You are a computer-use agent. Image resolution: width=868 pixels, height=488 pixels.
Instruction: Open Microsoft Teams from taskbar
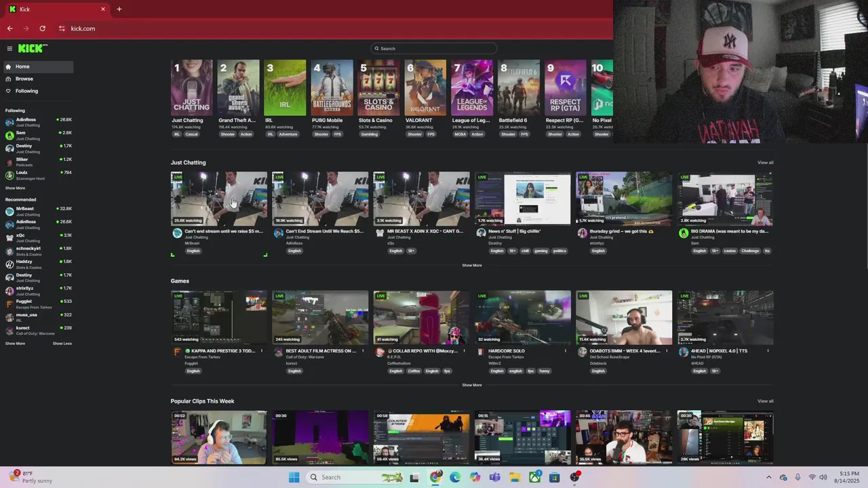tap(495, 477)
